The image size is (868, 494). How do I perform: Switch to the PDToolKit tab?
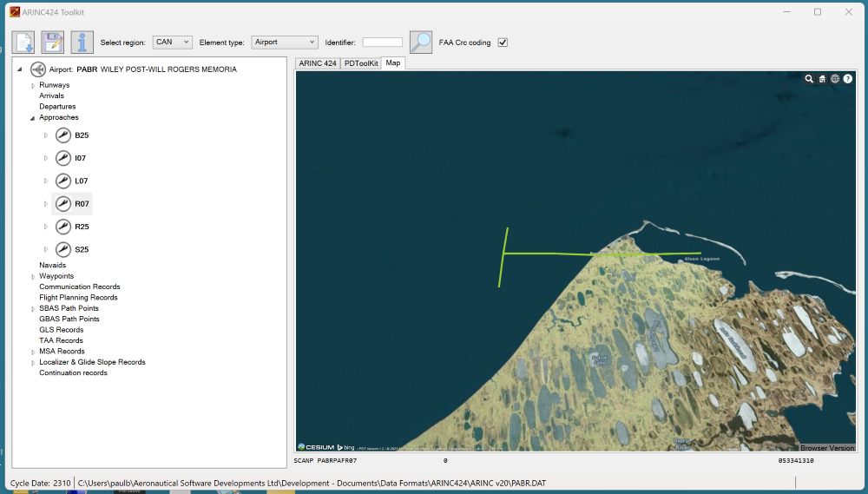click(x=361, y=63)
